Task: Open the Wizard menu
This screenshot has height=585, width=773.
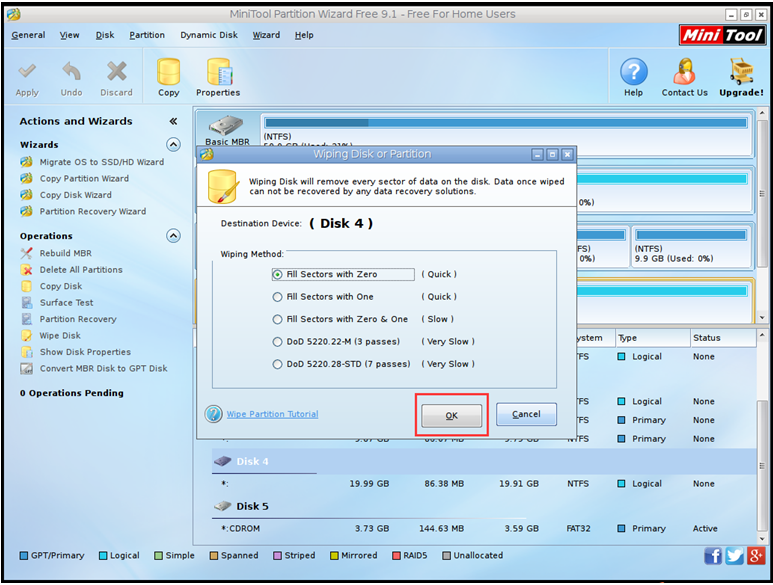Action: (266, 35)
